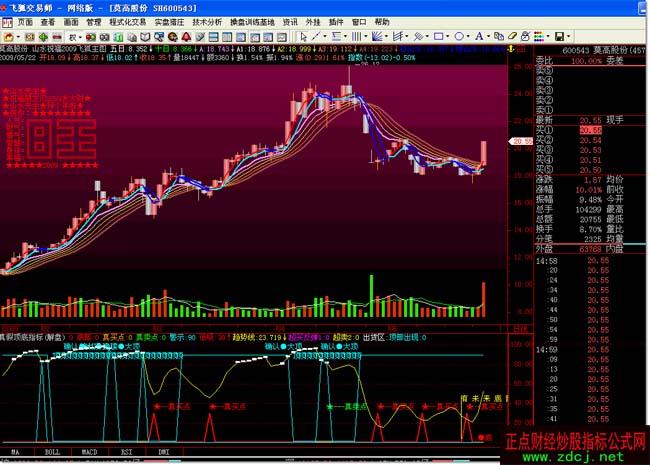
Task: Switch to the MACD indicator tab
Action: tap(90, 452)
